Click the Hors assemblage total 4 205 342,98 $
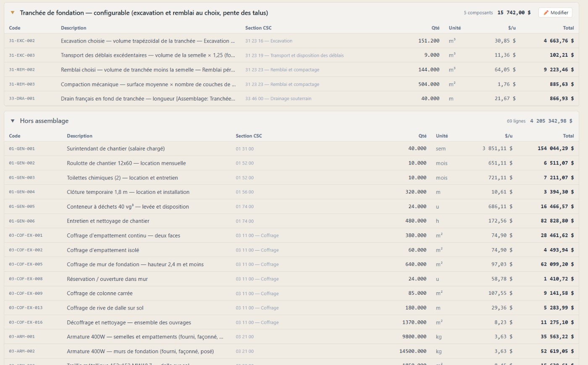Screen dimensions: 588x365 click(x=551, y=121)
